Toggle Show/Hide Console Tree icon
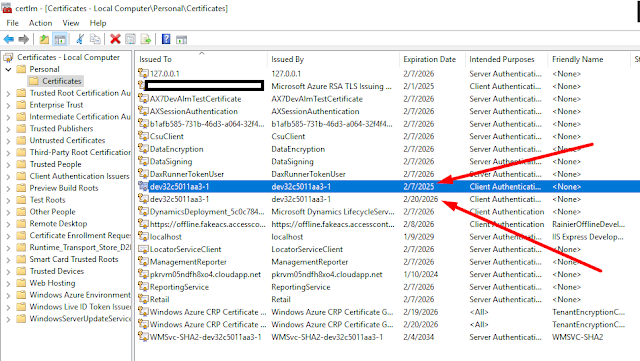This screenshot has height=361, width=640. click(60, 39)
